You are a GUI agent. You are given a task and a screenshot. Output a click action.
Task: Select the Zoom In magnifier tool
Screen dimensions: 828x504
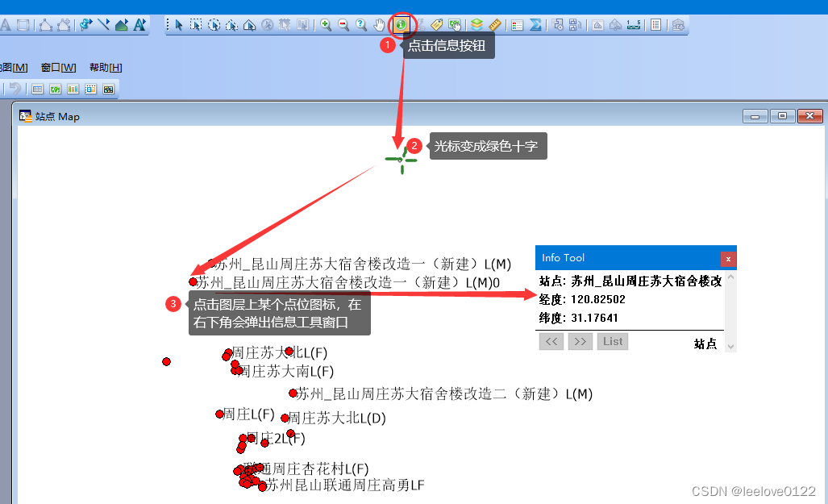[x=325, y=25]
